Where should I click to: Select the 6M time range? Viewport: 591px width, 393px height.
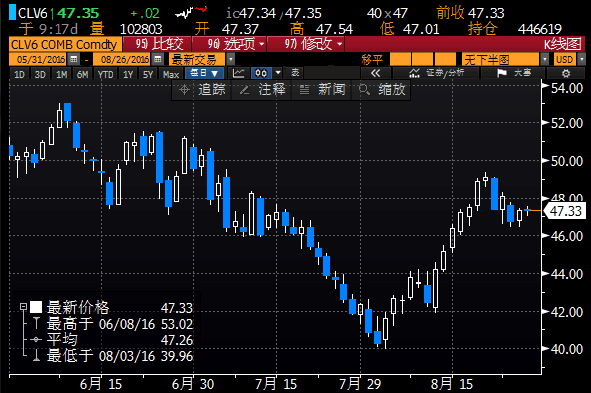point(83,74)
